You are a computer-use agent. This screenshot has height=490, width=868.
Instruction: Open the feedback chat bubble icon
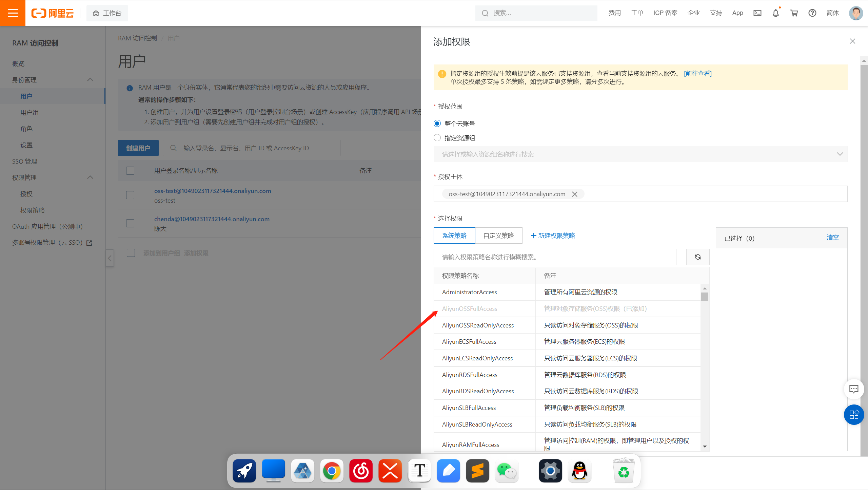click(x=853, y=389)
